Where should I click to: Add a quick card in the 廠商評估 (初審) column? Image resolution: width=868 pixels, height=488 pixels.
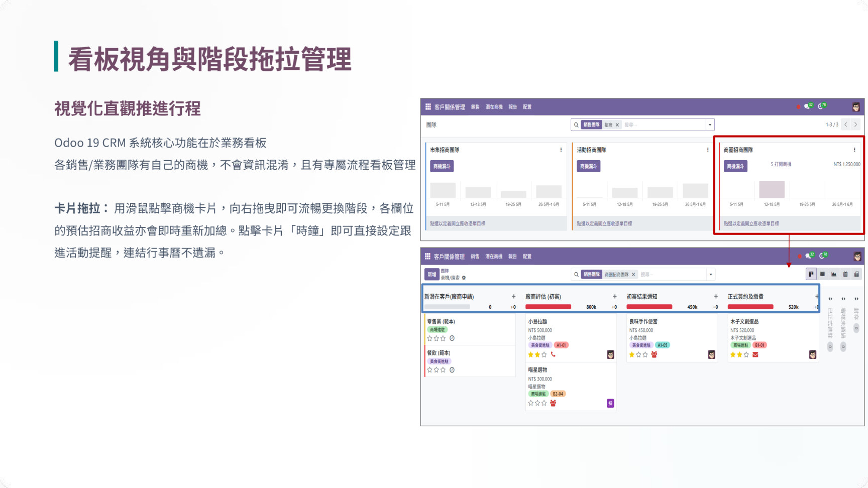coord(615,297)
